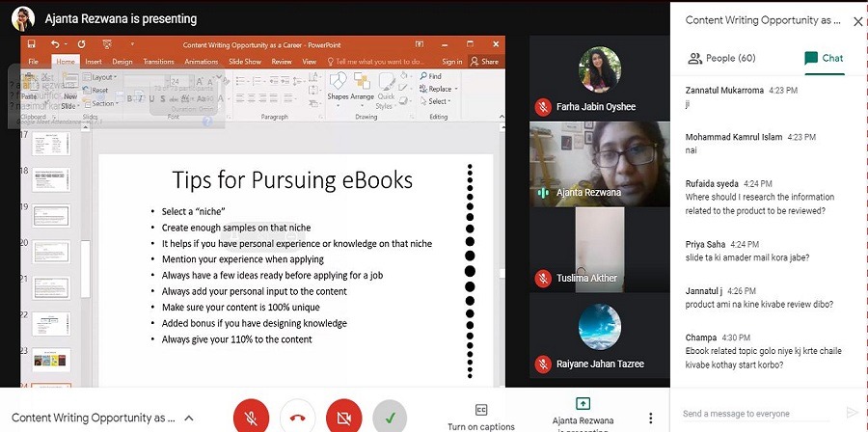868x432 pixels.
Task: Click the green checkmark attendance button
Action: click(390, 416)
